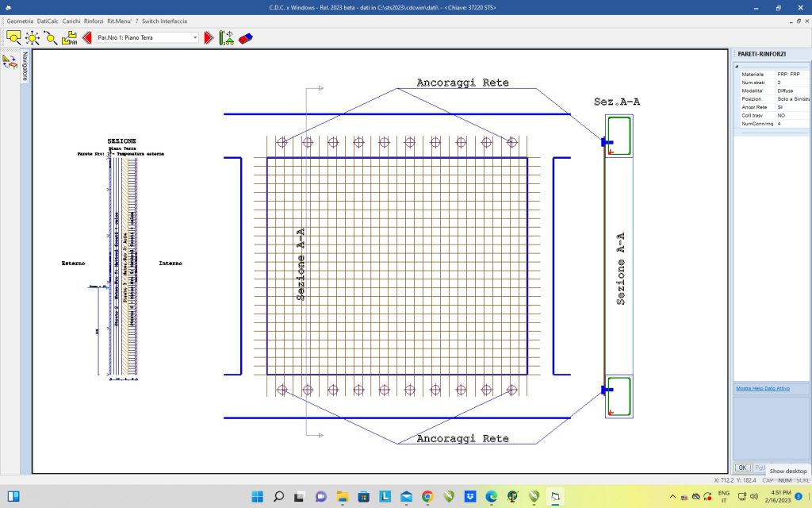Click the Mostra Help Dato Attivo link
The height and width of the screenshot is (508, 812).
tap(762, 388)
